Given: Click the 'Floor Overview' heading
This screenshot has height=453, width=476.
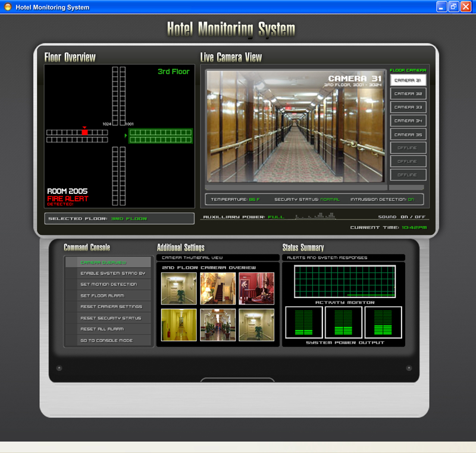Looking at the screenshot, I should (70, 57).
